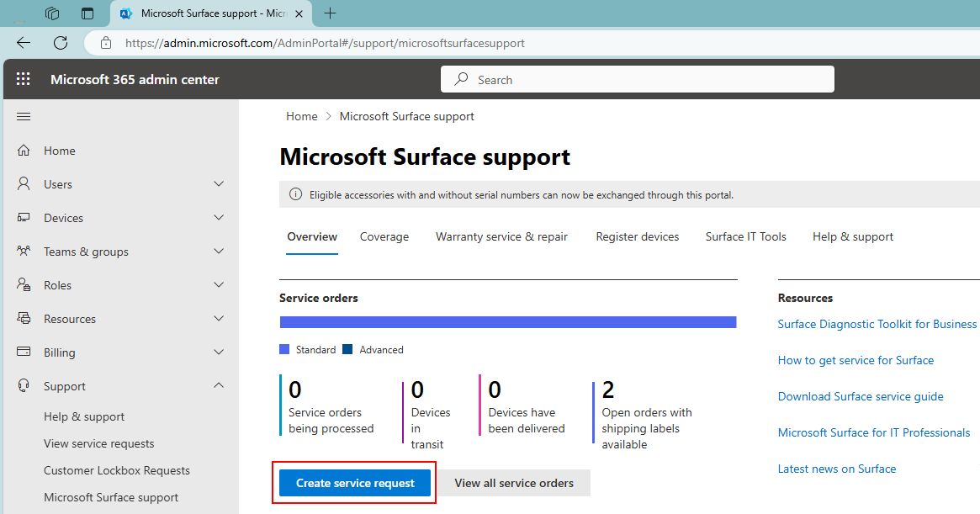Refresh the page with the reload icon

click(60, 42)
